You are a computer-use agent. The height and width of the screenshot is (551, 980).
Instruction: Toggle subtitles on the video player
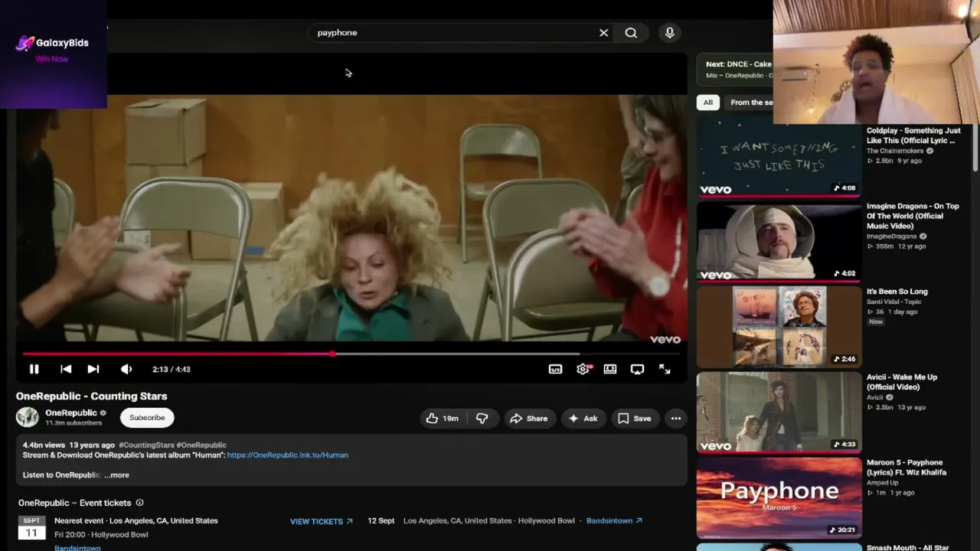coord(555,369)
